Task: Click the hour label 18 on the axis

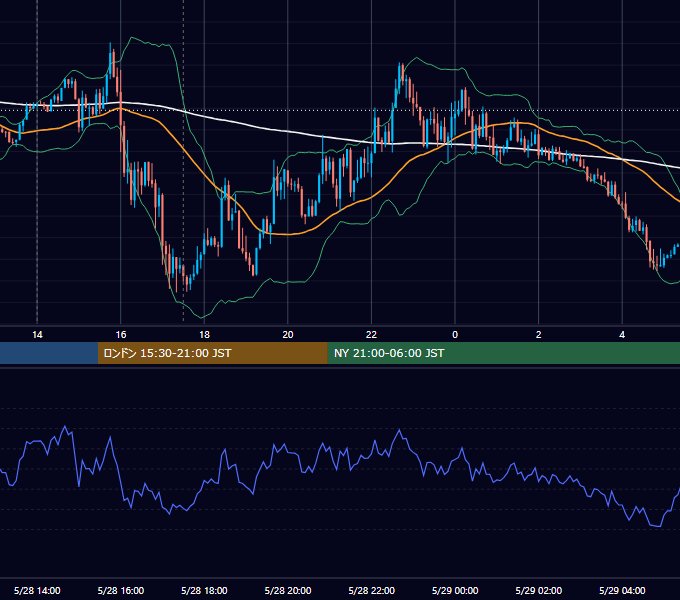Action: (204, 335)
